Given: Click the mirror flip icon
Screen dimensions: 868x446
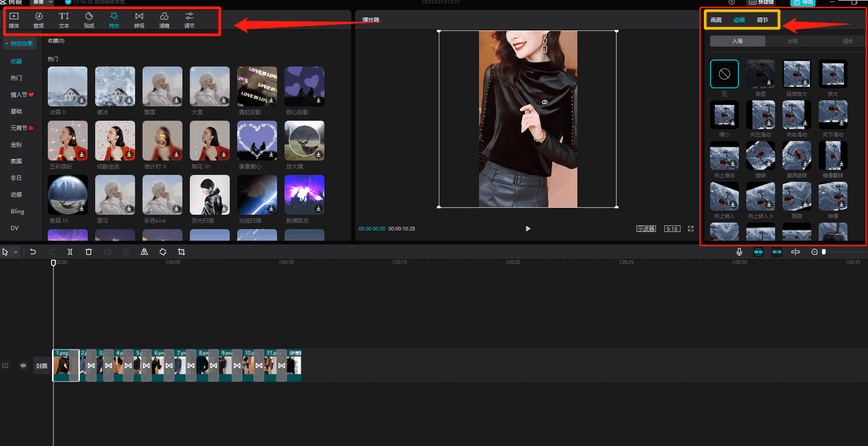Looking at the screenshot, I should [144, 252].
